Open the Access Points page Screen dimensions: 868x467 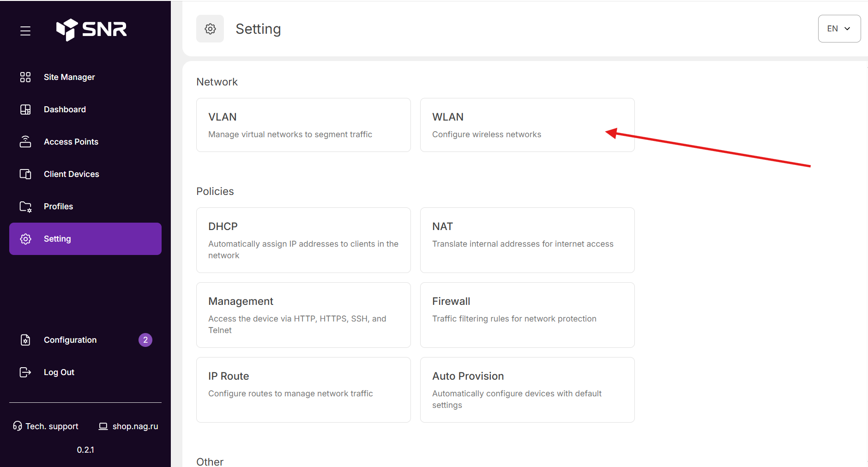coord(85,142)
